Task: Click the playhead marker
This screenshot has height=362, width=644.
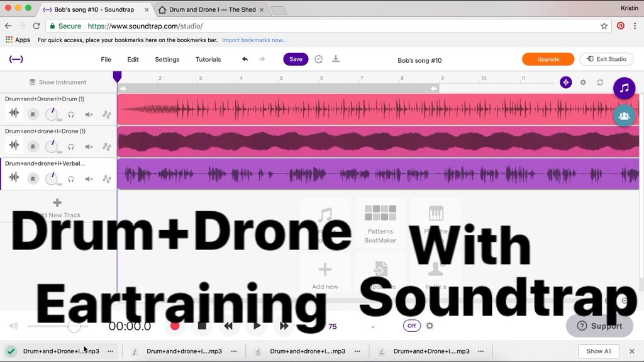Action: coord(117,76)
